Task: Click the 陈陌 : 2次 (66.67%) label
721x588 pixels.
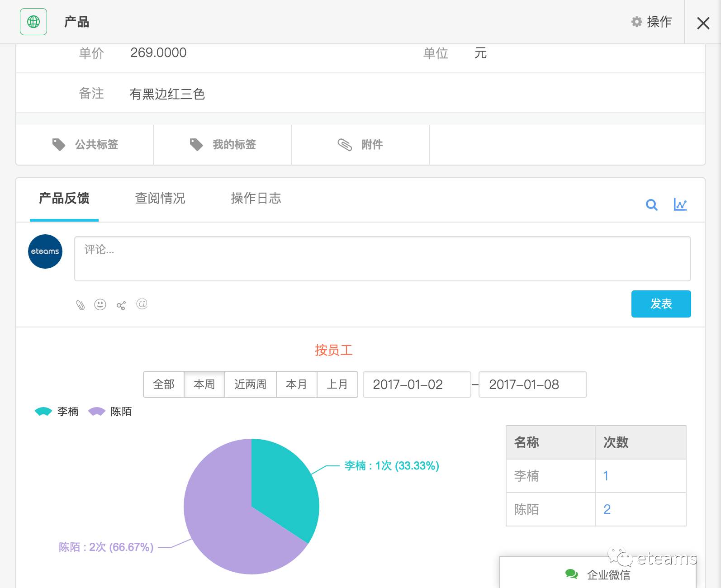Action: (106, 547)
